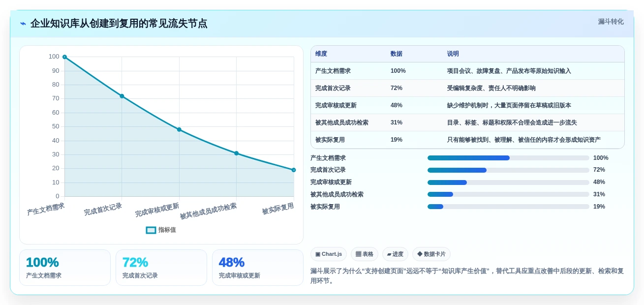Click the lightning icon beside the title

click(23, 24)
